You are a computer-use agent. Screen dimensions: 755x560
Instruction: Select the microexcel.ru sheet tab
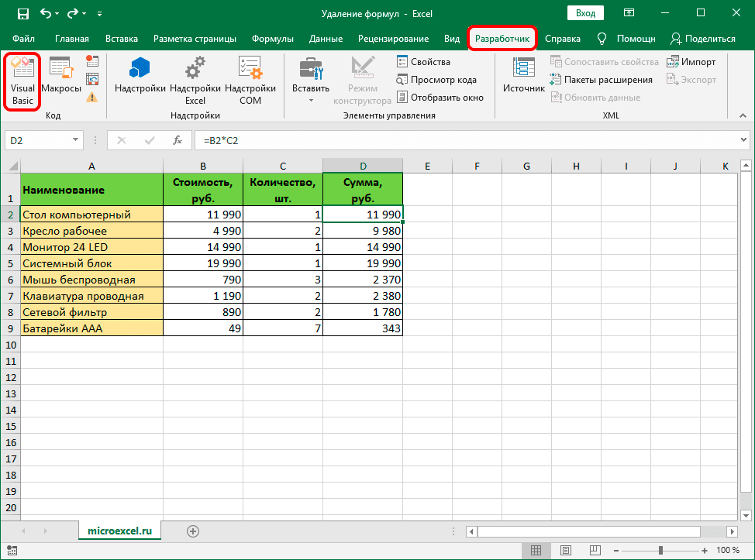pos(119,531)
